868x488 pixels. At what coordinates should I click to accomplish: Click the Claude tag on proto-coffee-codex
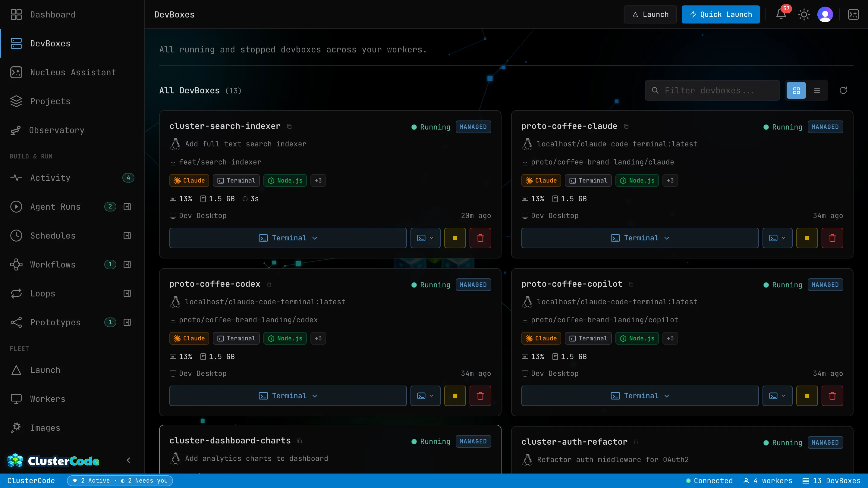(189, 339)
